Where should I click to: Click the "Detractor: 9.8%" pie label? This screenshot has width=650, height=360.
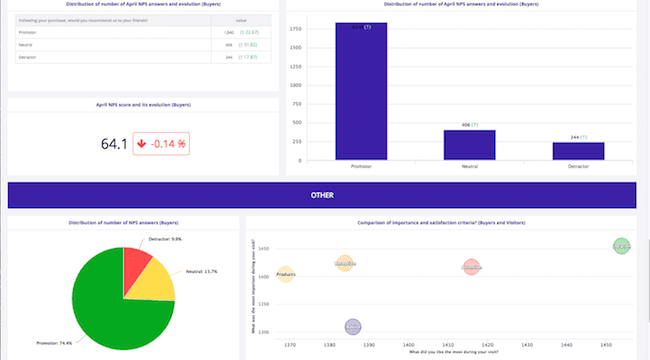[x=165, y=239]
